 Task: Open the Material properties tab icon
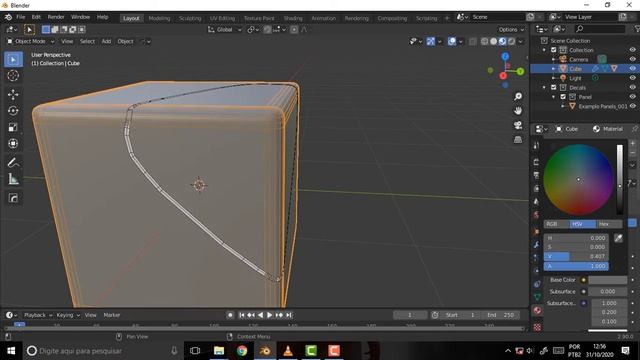click(537, 311)
